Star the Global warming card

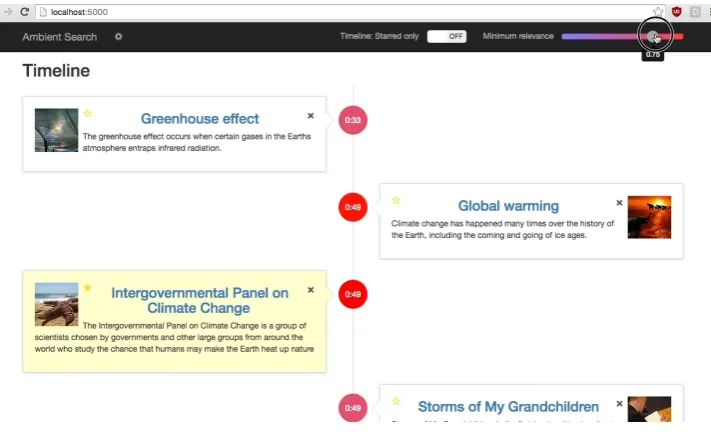tap(396, 200)
